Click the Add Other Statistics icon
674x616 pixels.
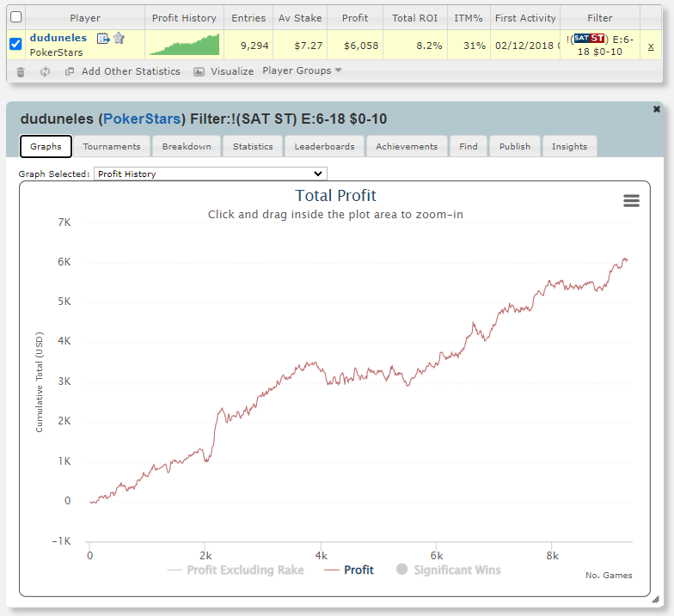tap(69, 71)
